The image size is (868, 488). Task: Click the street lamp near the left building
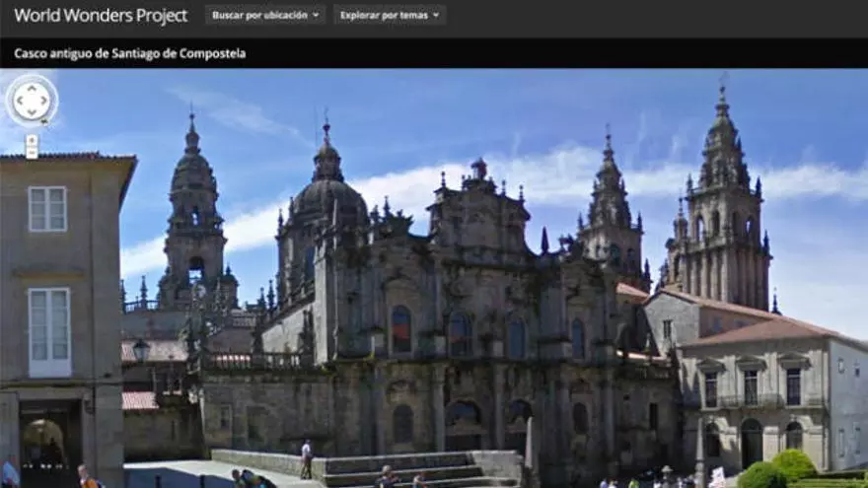(x=140, y=351)
